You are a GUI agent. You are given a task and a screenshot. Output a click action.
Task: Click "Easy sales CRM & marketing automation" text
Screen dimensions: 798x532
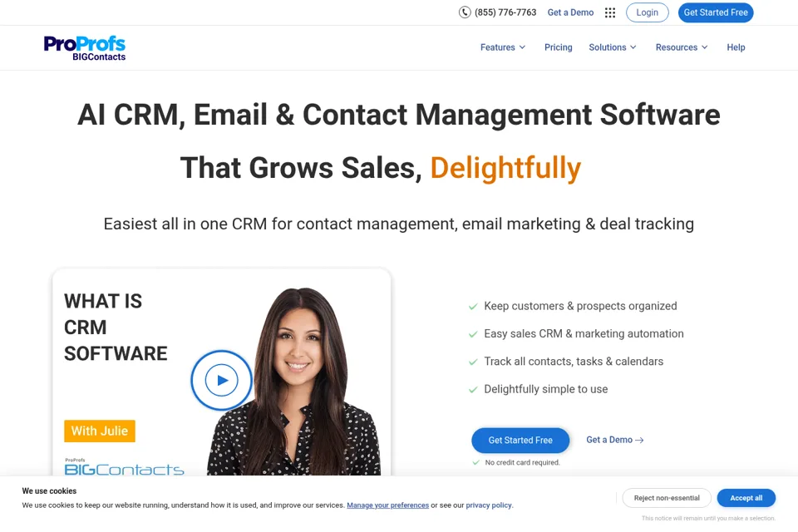pos(584,333)
